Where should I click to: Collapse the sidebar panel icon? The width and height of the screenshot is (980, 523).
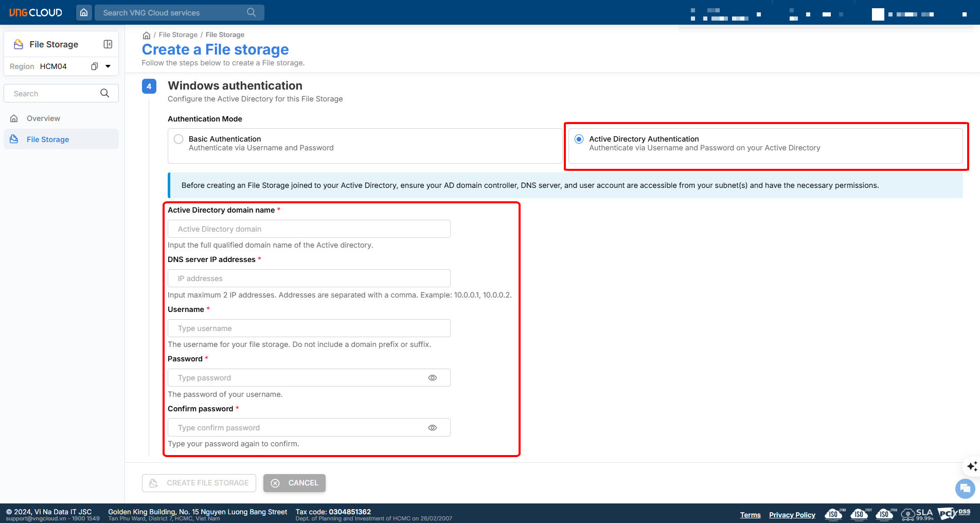pos(108,44)
